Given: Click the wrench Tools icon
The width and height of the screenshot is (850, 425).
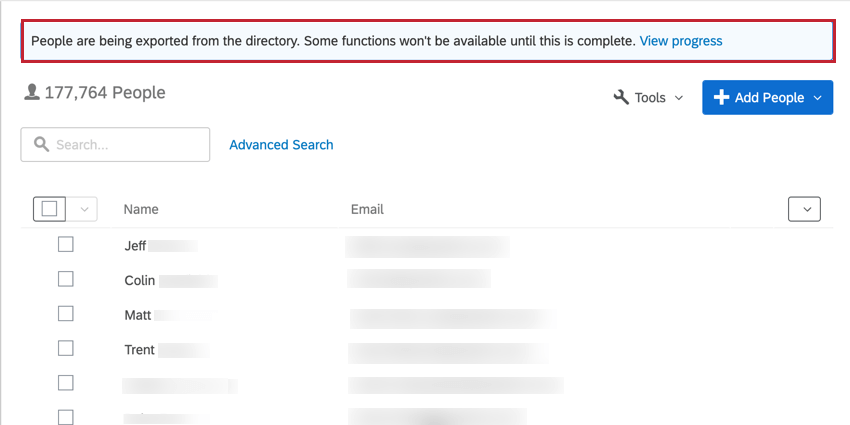Looking at the screenshot, I should 621,97.
